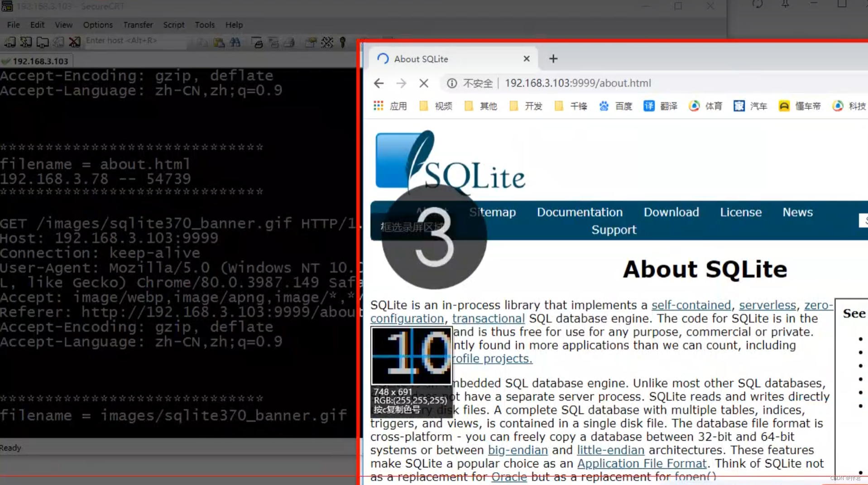Viewport: 868px width, 485px height.
Task: Open the Apps grid bookmark shortcut
Action: tap(390, 106)
